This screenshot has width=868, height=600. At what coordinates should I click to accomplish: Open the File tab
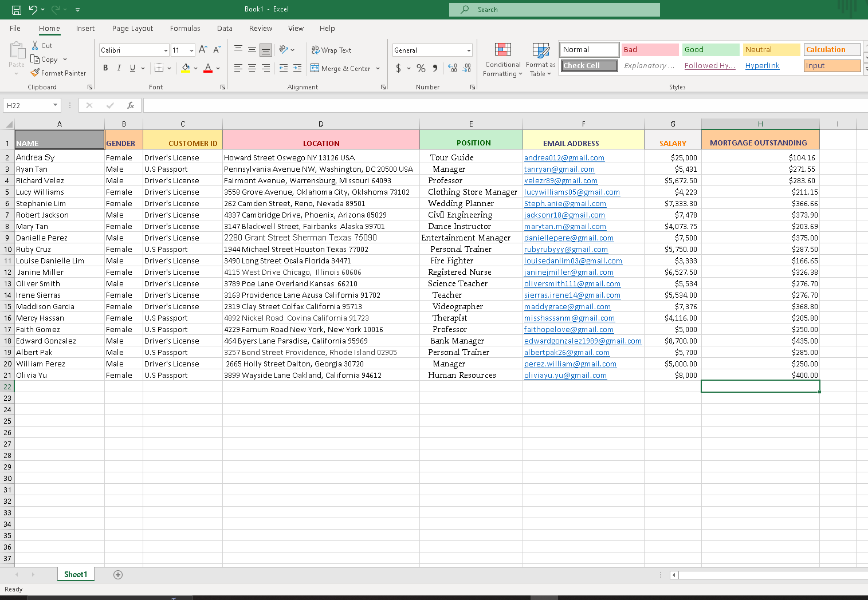click(15, 28)
